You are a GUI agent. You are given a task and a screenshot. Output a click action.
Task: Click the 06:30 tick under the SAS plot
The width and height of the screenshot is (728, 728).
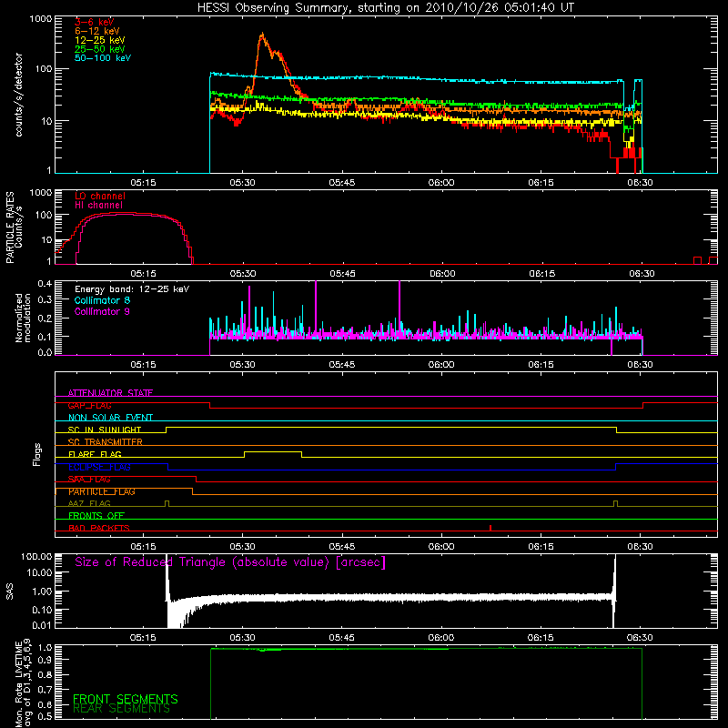coord(640,638)
